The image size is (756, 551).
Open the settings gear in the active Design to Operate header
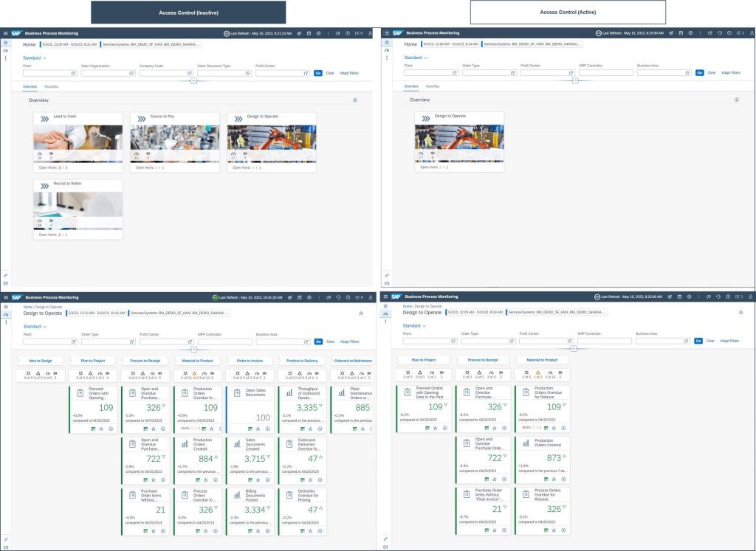[x=689, y=297]
